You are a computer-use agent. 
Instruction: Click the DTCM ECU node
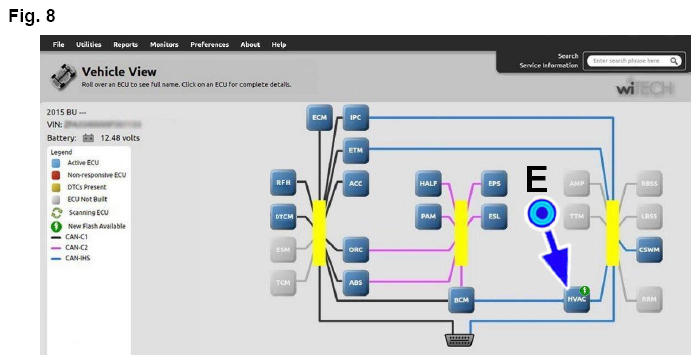[x=283, y=217]
